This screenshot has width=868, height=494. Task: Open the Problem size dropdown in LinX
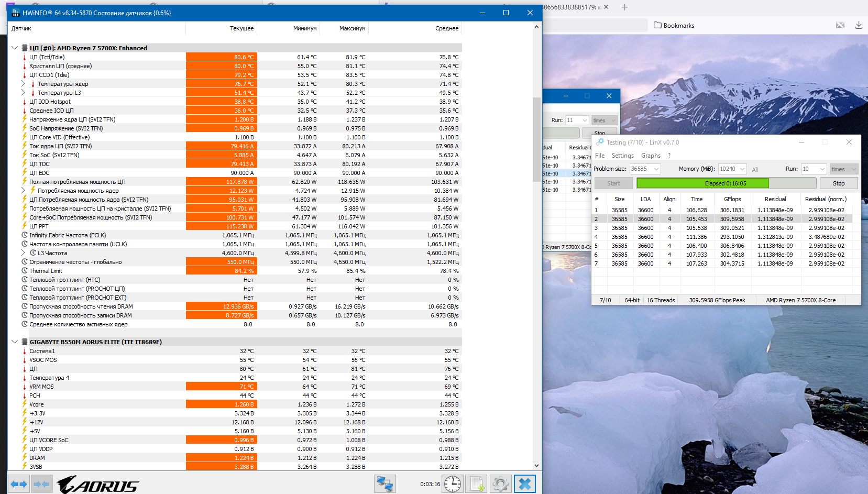click(x=656, y=169)
